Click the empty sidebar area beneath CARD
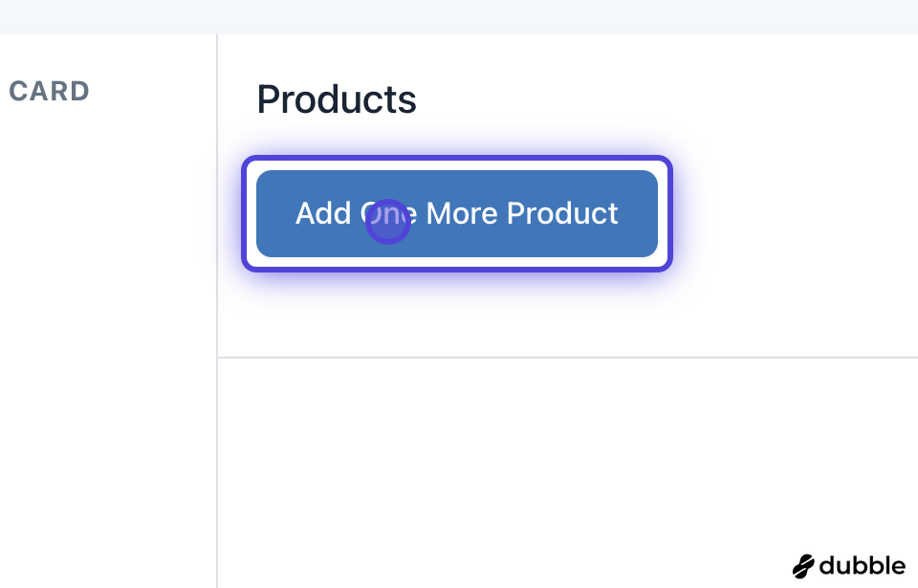The height and width of the screenshot is (588, 918). pyautogui.click(x=105, y=335)
